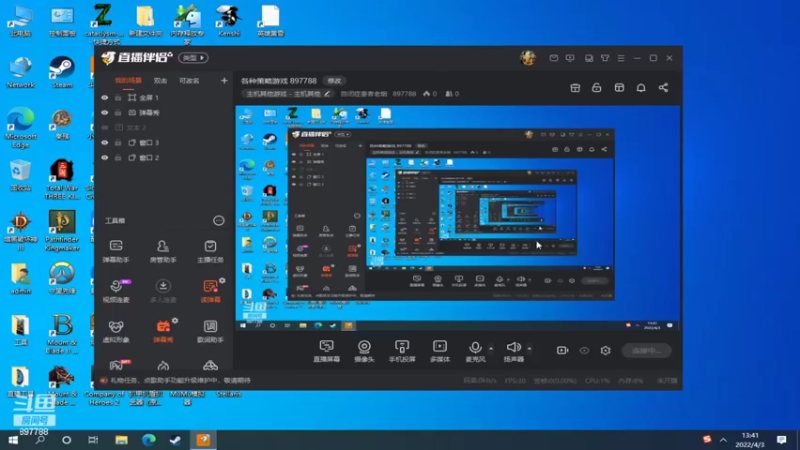The height and width of the screenshot is (450, 800).
Task: Add a new scene with plus button
Action: pyautogui.click(x=224, y=80)
